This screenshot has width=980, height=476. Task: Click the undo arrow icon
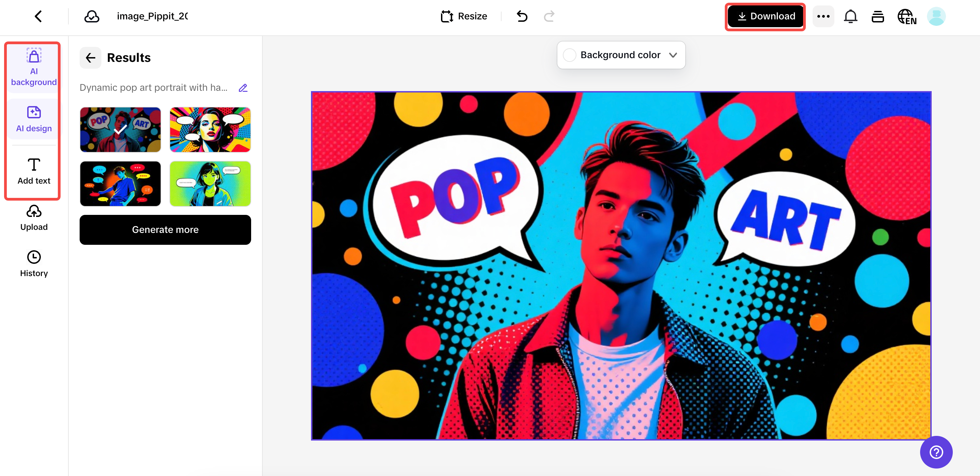click(522, 16)
